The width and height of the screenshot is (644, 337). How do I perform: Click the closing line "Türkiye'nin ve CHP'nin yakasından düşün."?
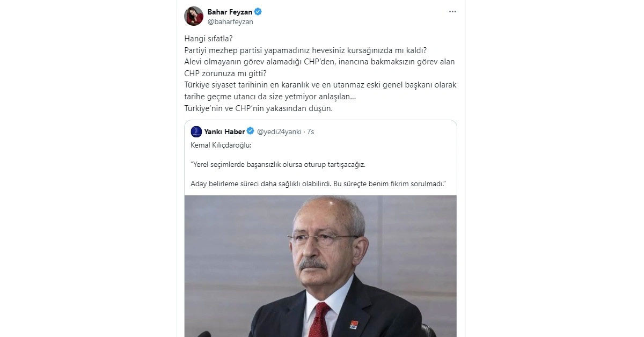pos(258,108)
